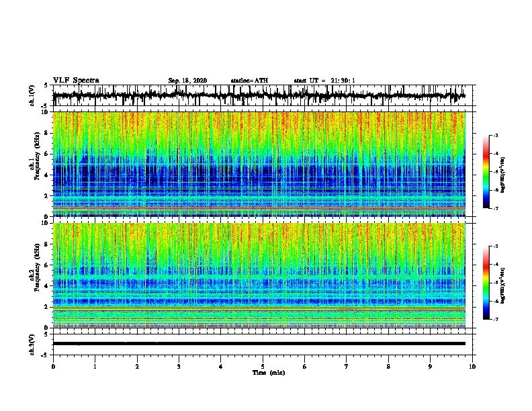This screenshot has height=411, width=532.
Task: Click the "station=ATH" header label
Action: (x=249, y=81)
